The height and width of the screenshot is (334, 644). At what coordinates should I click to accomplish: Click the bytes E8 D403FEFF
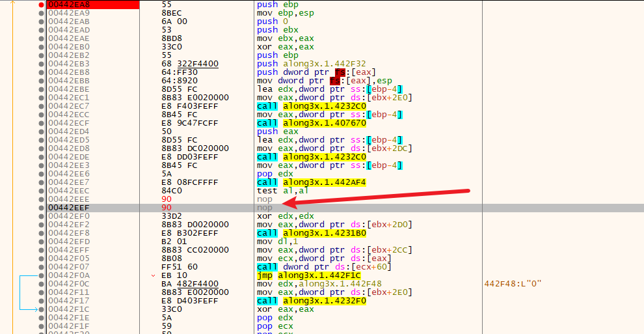(x=190, y=301)
